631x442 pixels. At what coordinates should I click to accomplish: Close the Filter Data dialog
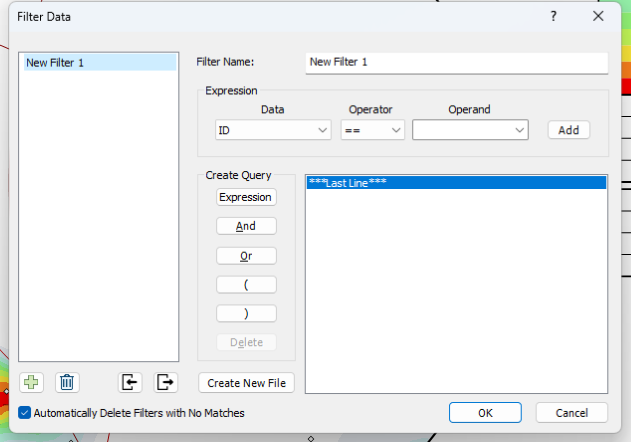[x=598, y=17]
